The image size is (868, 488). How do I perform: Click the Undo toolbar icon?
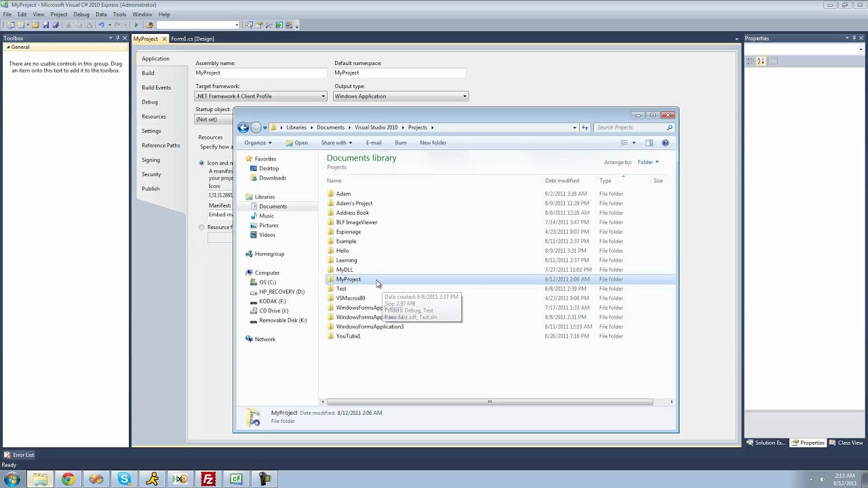pos(102,25)
